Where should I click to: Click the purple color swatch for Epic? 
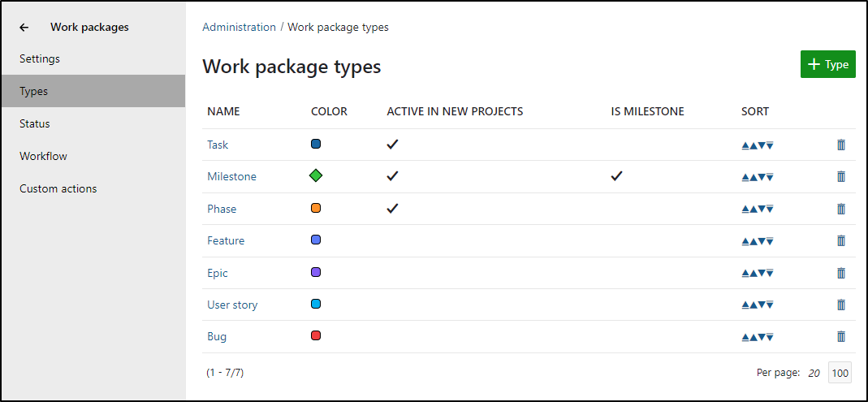click(x=316, y=272)
